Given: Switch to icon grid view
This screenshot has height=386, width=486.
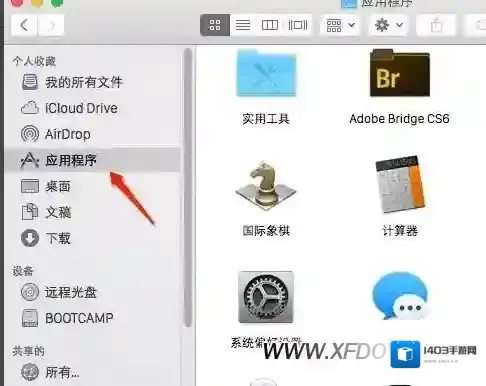Looking at the screenshot, I should point(215,25).
